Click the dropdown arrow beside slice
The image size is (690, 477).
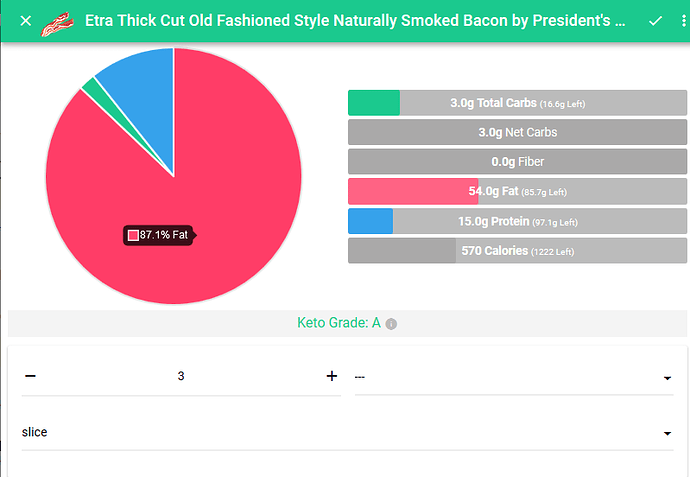(667, 433)
